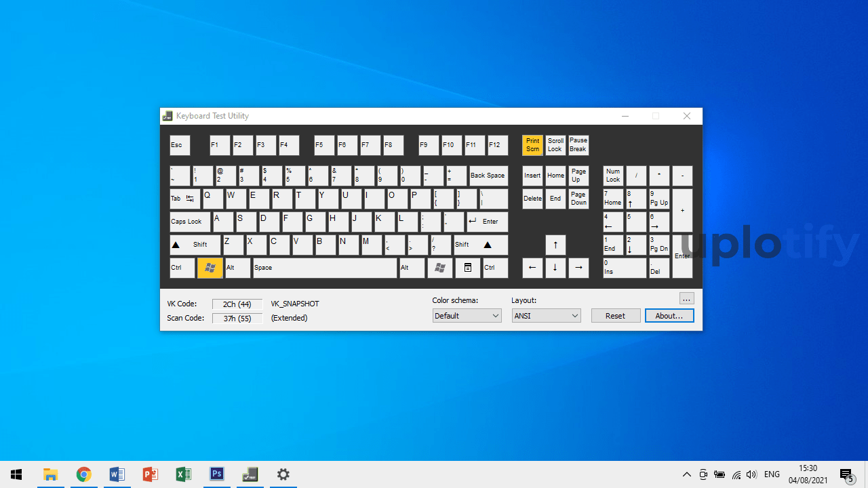Click the left arrow navigation key
This screenshot has width=868, height=488.
532,268
